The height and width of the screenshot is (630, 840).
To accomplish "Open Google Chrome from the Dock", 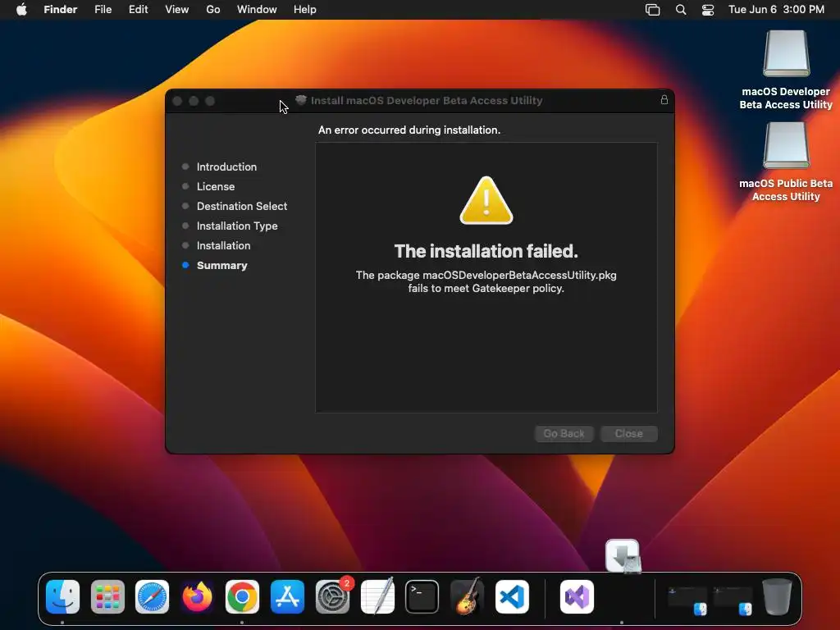I will pos(242,596).
